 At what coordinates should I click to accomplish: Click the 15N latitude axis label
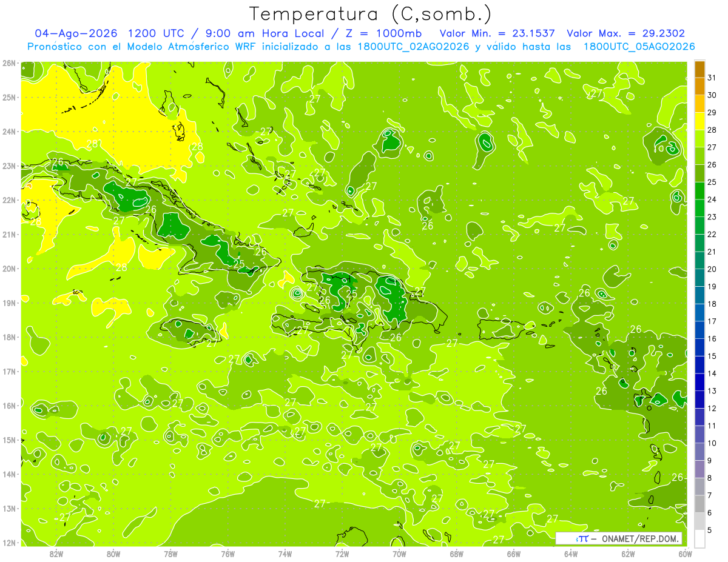[x=8, y=440]
